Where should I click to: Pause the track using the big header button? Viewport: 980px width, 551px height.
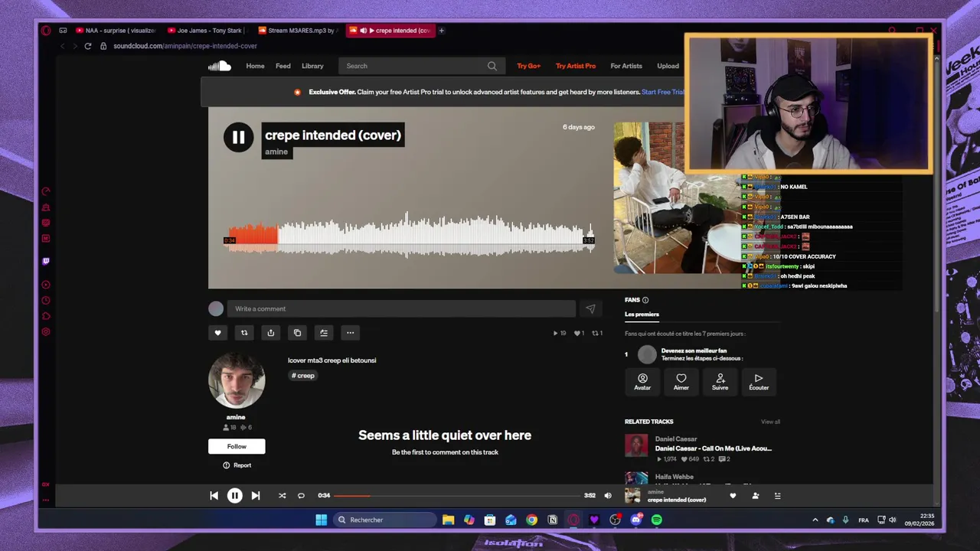(x=238, y=138)
